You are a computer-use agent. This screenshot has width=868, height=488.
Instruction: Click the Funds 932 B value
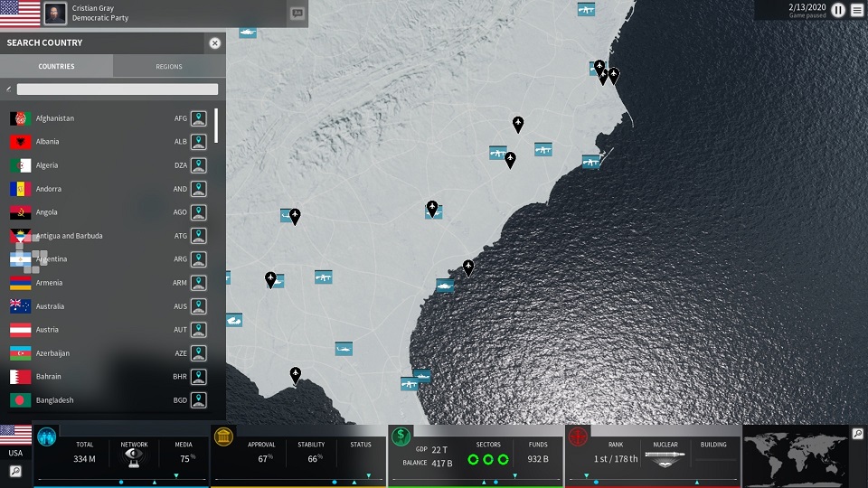point(537,459)
